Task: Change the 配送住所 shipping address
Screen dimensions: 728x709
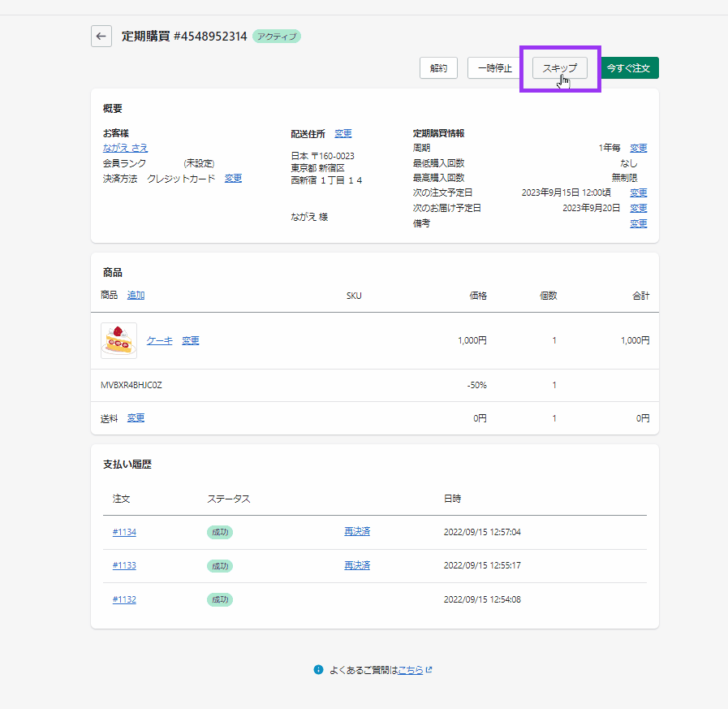Action: point(343,133)
